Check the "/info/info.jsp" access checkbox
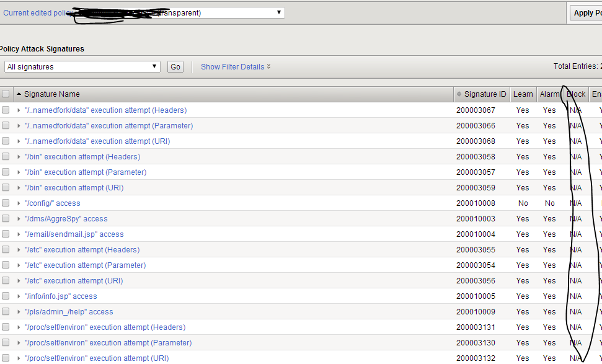 tap(6, 296)
